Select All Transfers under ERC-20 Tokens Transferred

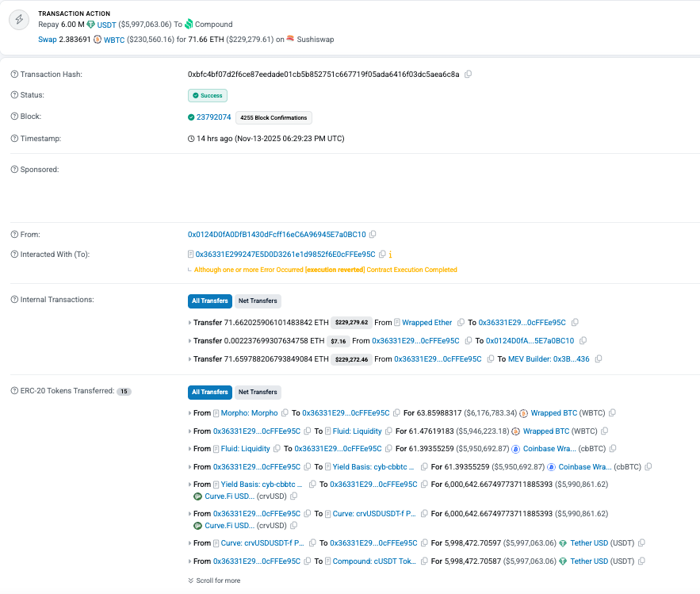[210, 392]
